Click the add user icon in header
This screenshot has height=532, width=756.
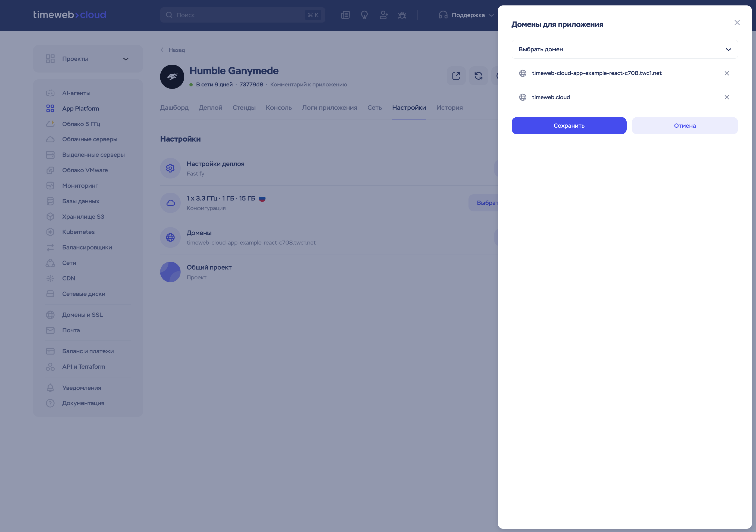click(384, 15)
